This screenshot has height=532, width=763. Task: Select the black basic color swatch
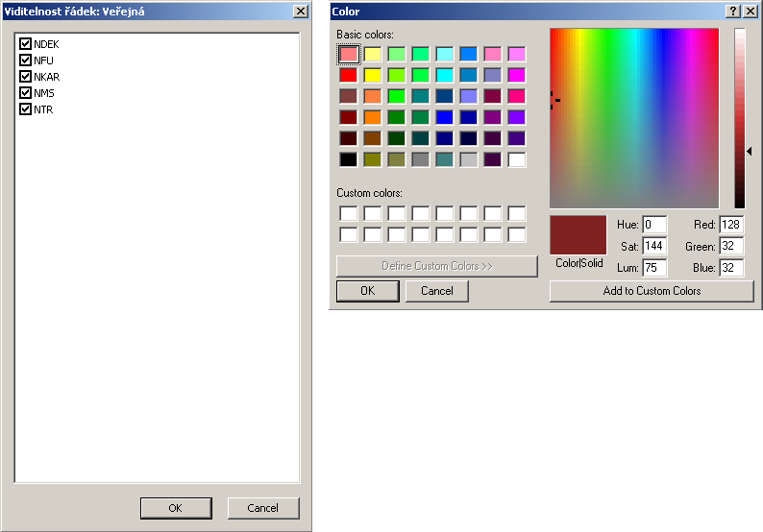coord(349,159)
